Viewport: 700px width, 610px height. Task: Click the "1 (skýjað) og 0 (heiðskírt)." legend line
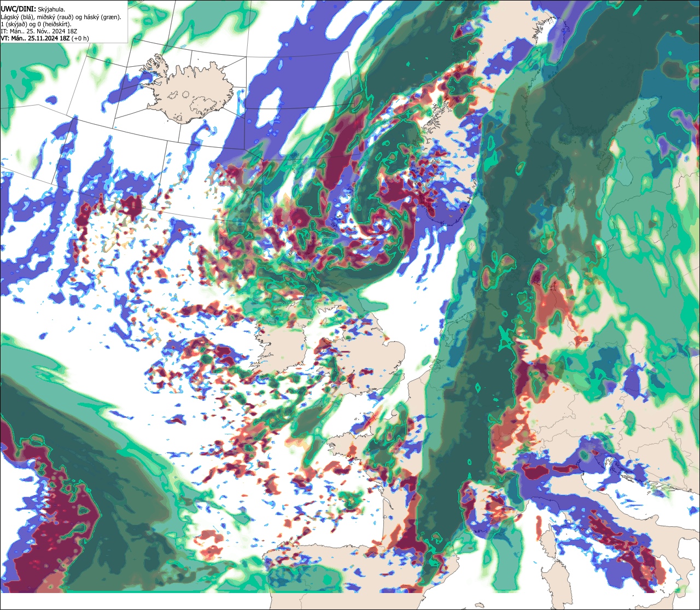pos(37,24)
